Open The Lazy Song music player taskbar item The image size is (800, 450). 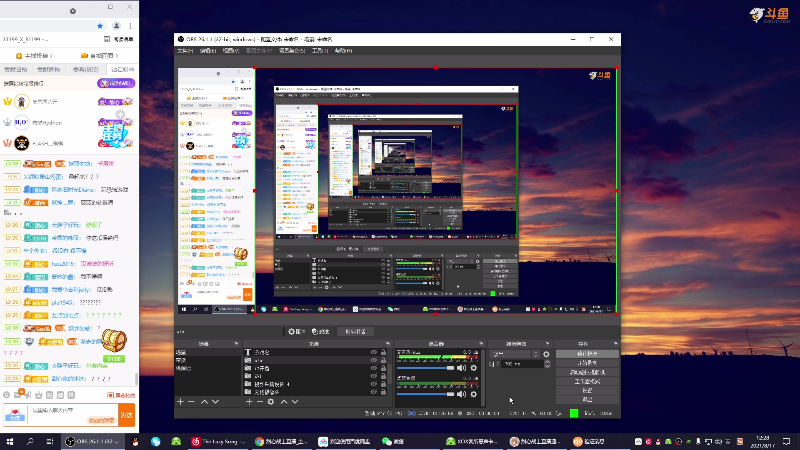pos(218,441)
